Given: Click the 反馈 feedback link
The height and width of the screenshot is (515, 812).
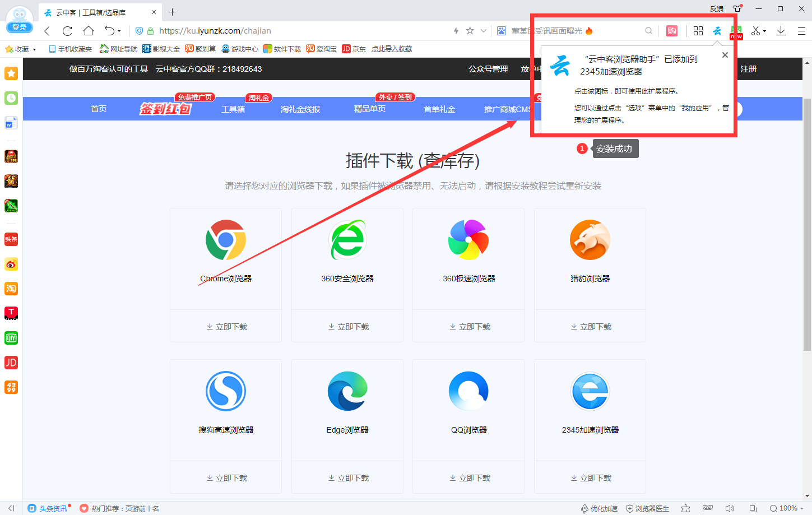Looking at the screenshot, I should click(x=717, y=8).
